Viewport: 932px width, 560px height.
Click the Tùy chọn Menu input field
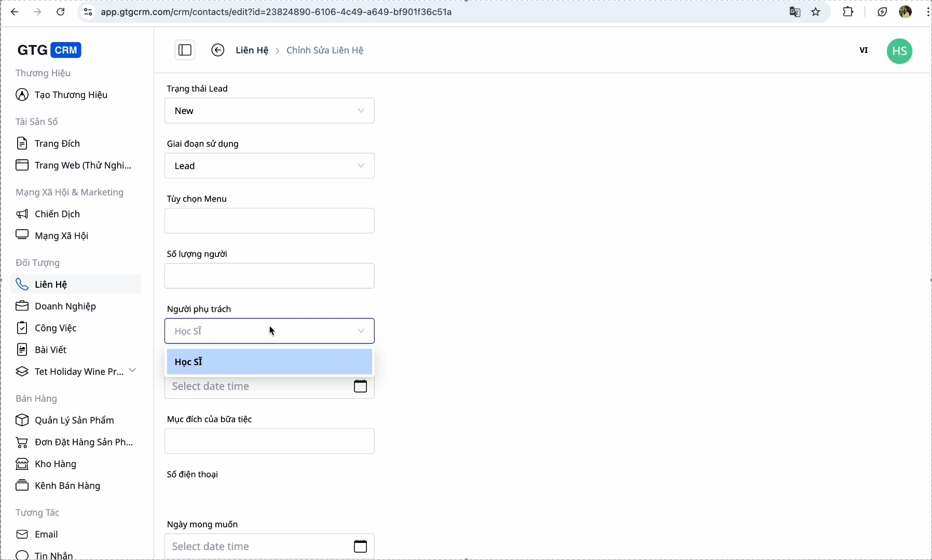269,221
